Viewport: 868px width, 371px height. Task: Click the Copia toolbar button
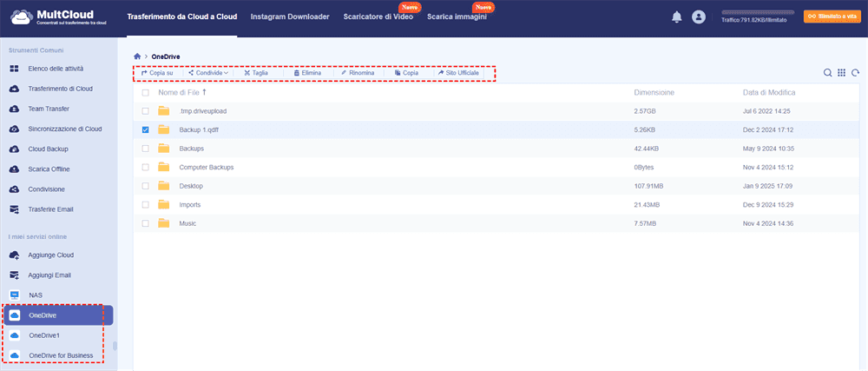click(x=406, y=73)
